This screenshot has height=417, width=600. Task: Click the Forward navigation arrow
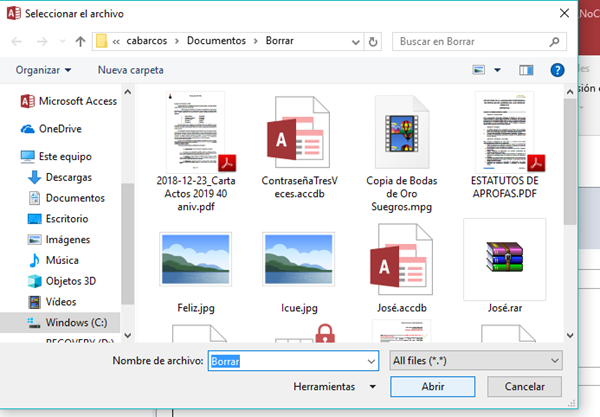coord(42,41)
